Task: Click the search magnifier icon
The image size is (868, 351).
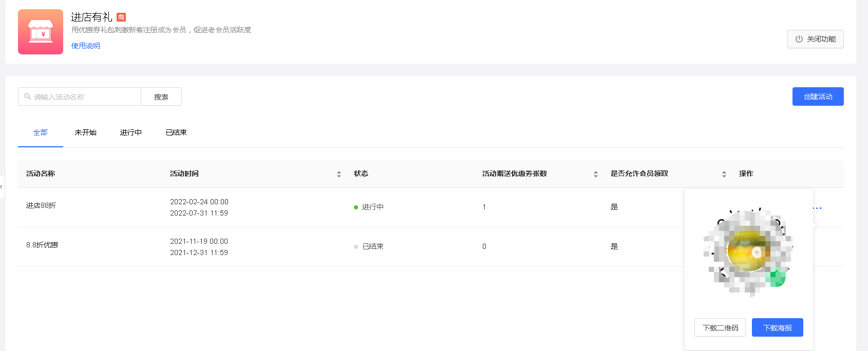Action: [28, 96]
